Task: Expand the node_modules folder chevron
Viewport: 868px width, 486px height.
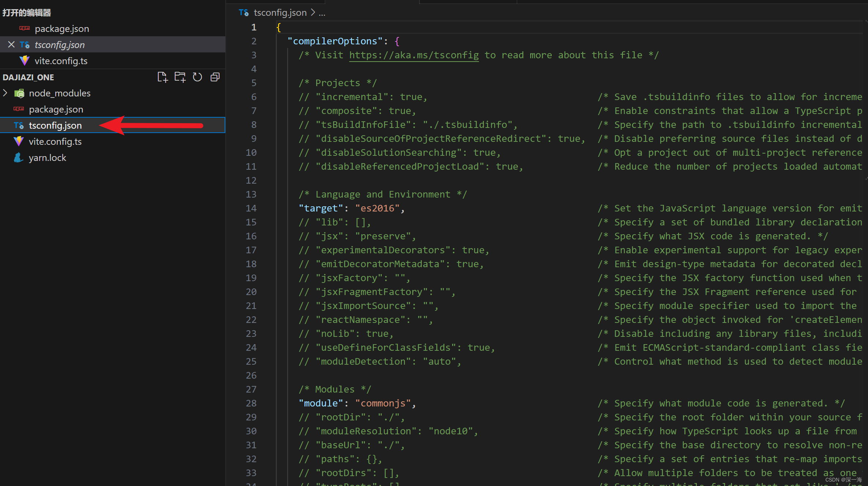Action: pos(5,93)
